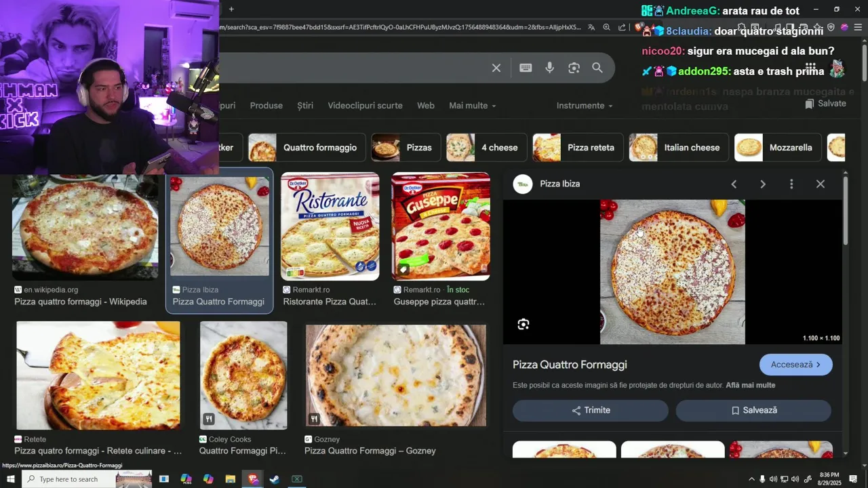The image size is (868, 488).
Task: Show hidden system tray icons
Action: [751, 479]
